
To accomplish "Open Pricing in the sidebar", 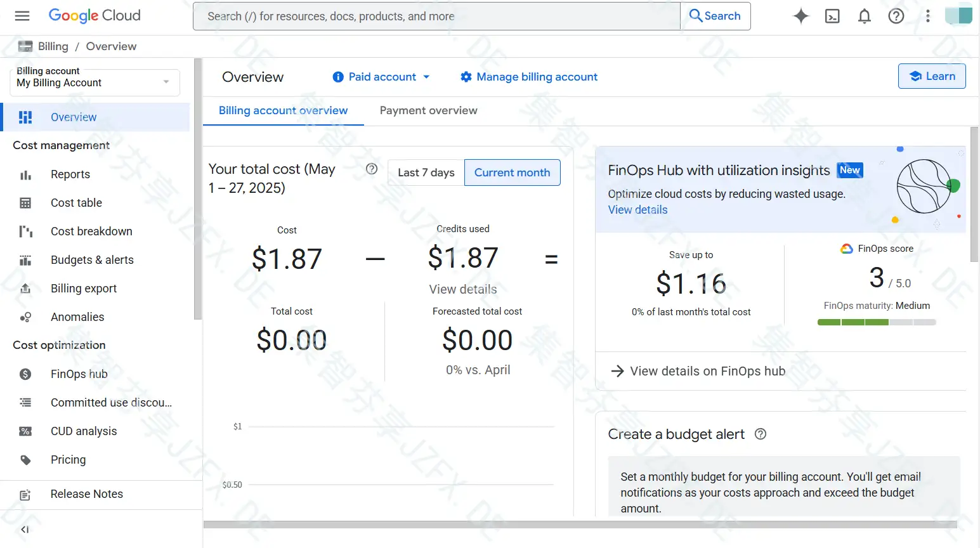I will pyautogui.click(x=68, y=460).
